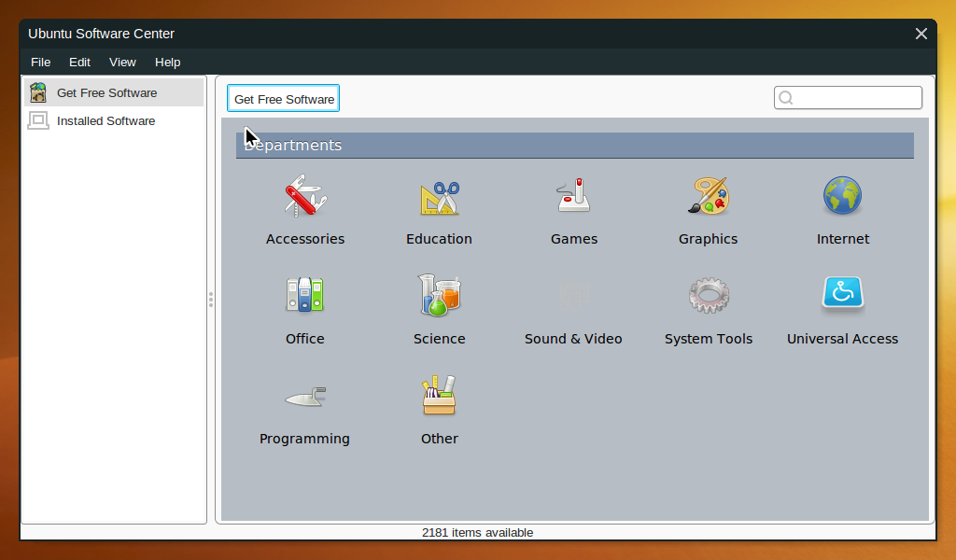Open the Universal Access icon
The image size is (956, 560).
[x=843, y=294]
